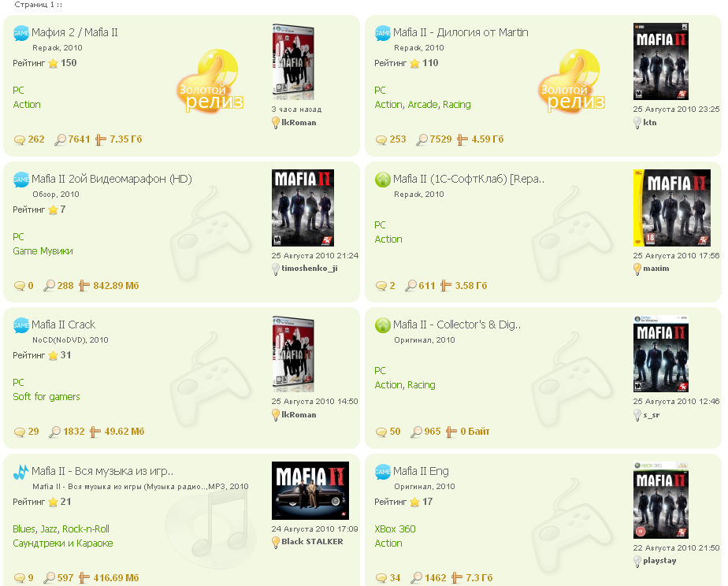Image resolution: width=728 pixels, height=586 pixels.
Task: Click the green arrow icon beside Mafia II Collector's
Action: tap(383, 325)
